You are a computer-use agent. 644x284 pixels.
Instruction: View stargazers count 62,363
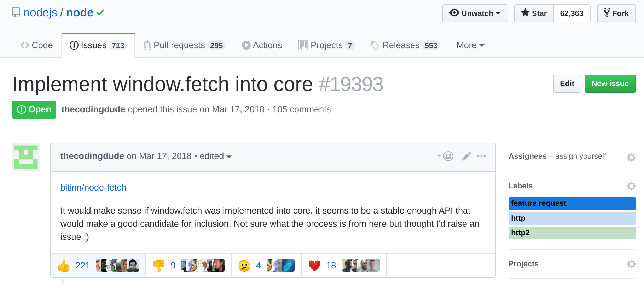tap(572, 13)
